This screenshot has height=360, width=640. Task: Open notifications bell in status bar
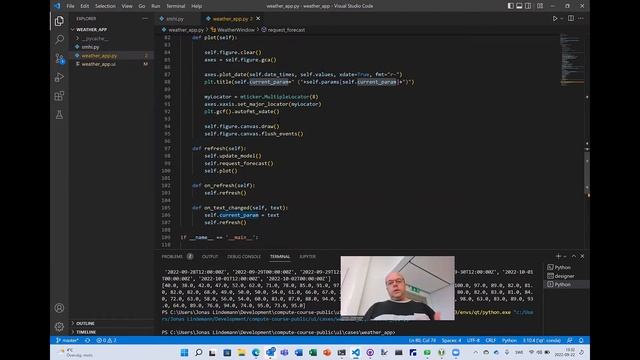[581, 340]
